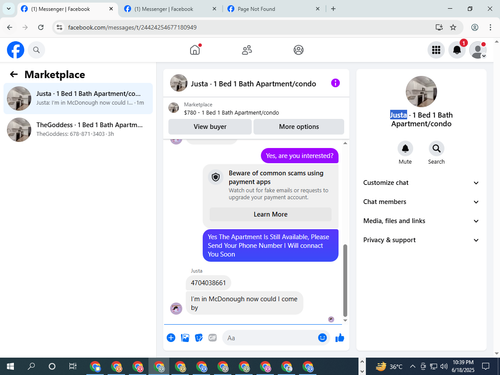Screen dimensions: 500x375
Task: Open Windows taskbar search
Action: 31,367
